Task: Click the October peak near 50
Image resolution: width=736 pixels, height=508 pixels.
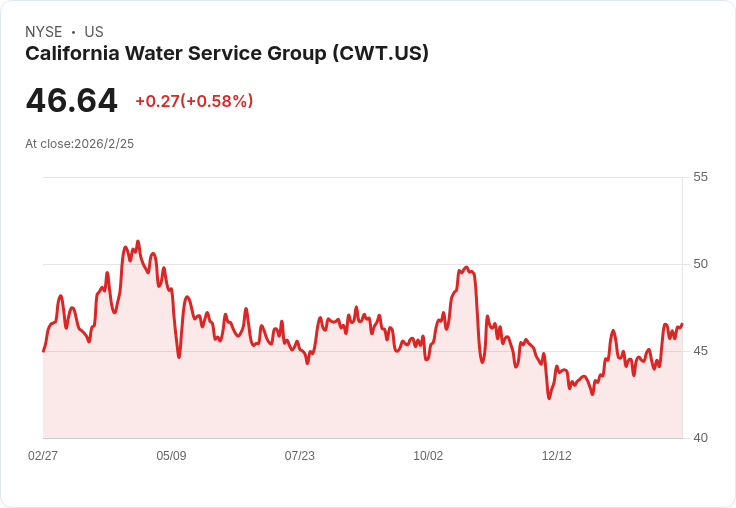Action: [466, 268]
